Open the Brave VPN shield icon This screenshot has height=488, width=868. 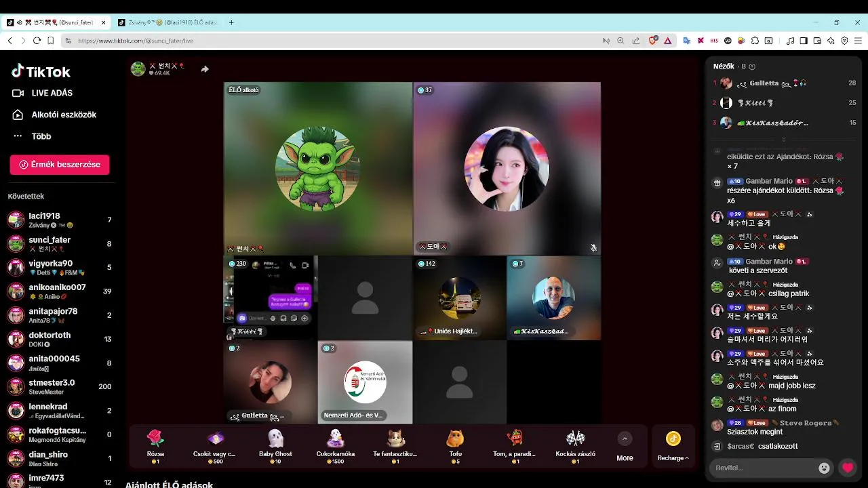coord(844,41)
